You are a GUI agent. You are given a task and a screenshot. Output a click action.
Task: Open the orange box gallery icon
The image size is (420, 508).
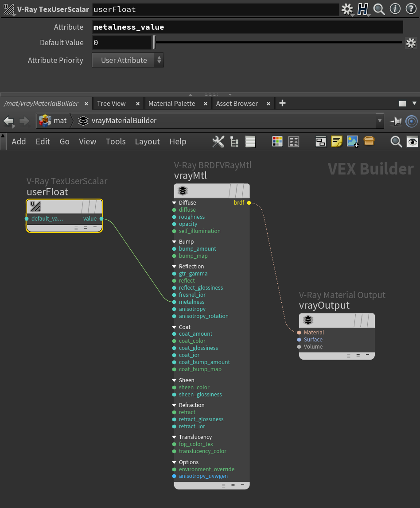(x=369, y=141)
